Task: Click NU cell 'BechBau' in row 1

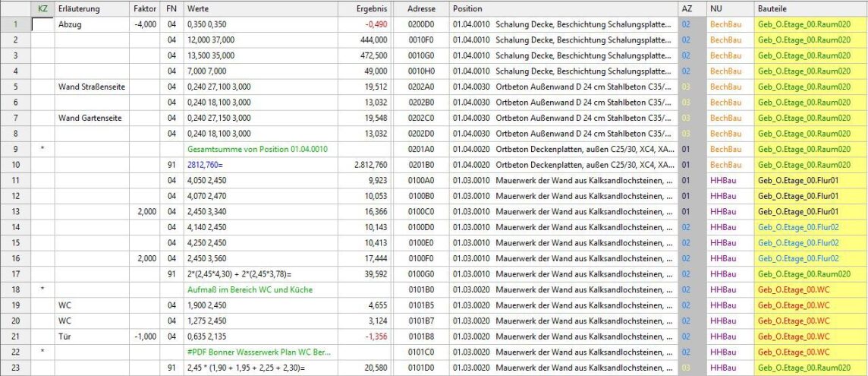Action: click(x=730, y=24)
